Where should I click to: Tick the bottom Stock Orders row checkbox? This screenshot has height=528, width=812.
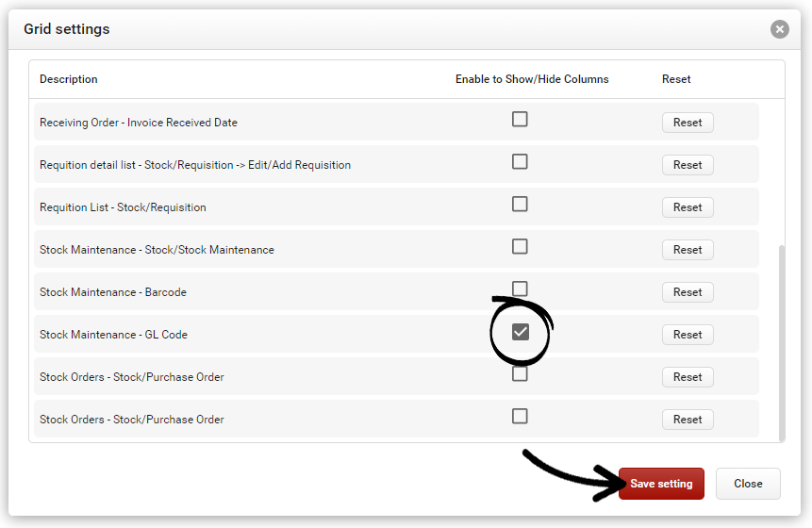pyautogui.click(x=520, y=417)
